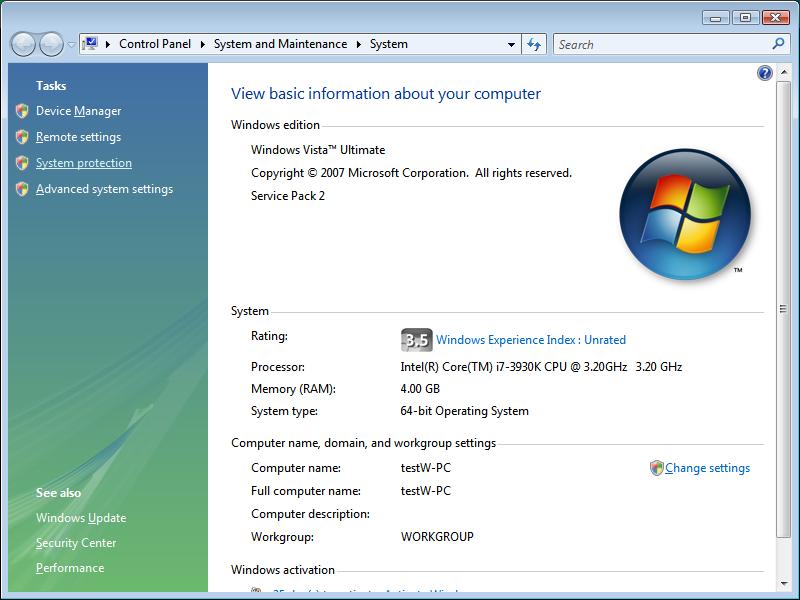The width and height of the screenshot is (800, 600).
Task: Refresh the System page via address bar button
Action: (x=534, y=44)
